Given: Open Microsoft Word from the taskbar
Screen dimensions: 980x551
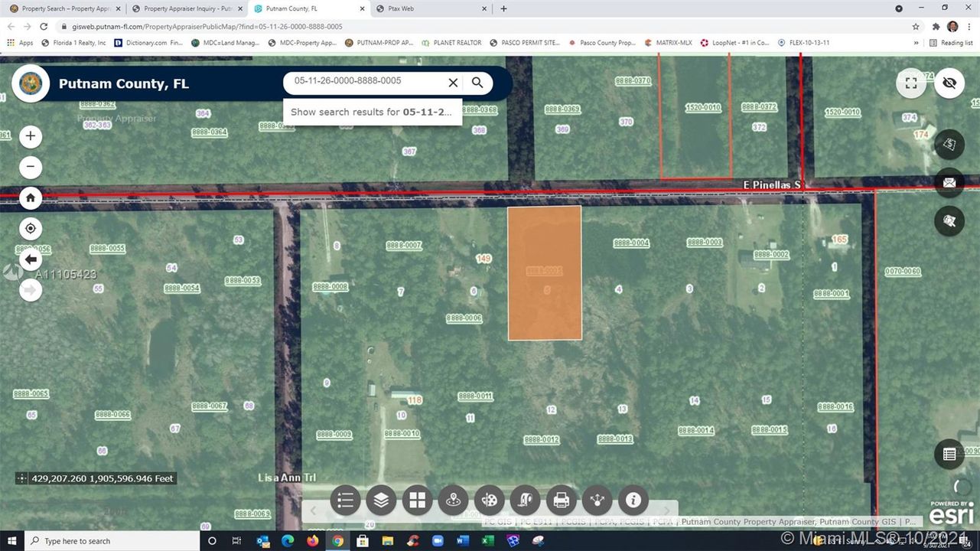Looking at the screenshot, I should tap(462, 541).
